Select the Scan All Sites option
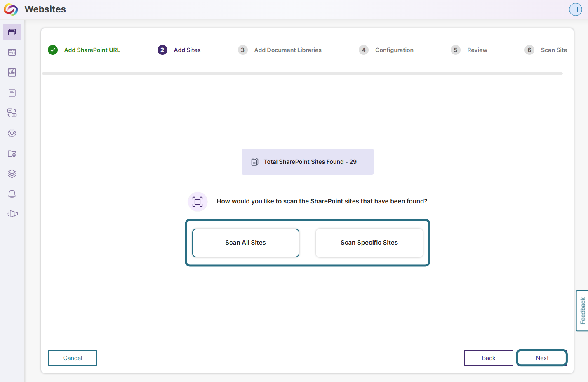 point(245,243)
